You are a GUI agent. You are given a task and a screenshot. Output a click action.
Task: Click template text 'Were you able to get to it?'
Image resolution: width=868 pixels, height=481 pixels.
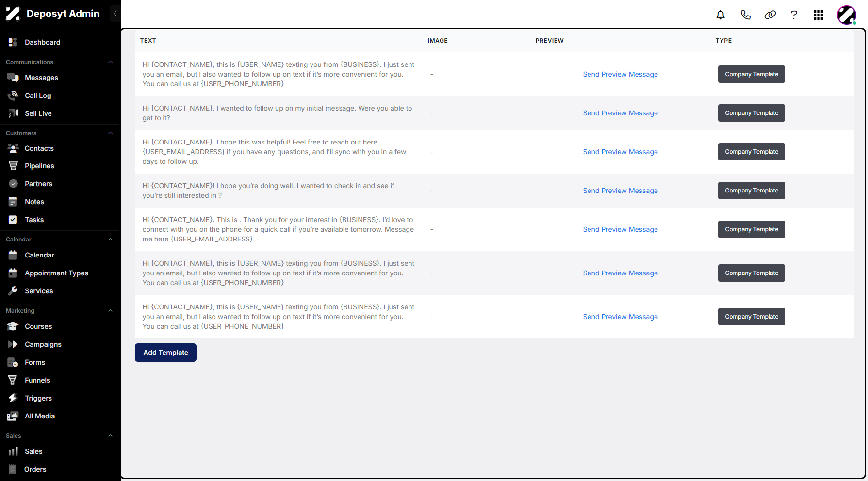click(277, 113)
